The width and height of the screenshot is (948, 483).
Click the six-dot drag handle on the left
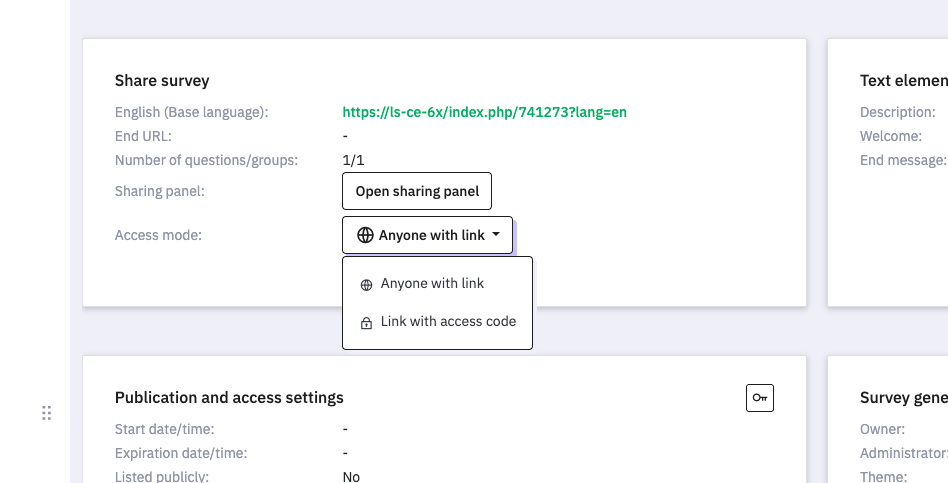[46, 412]
